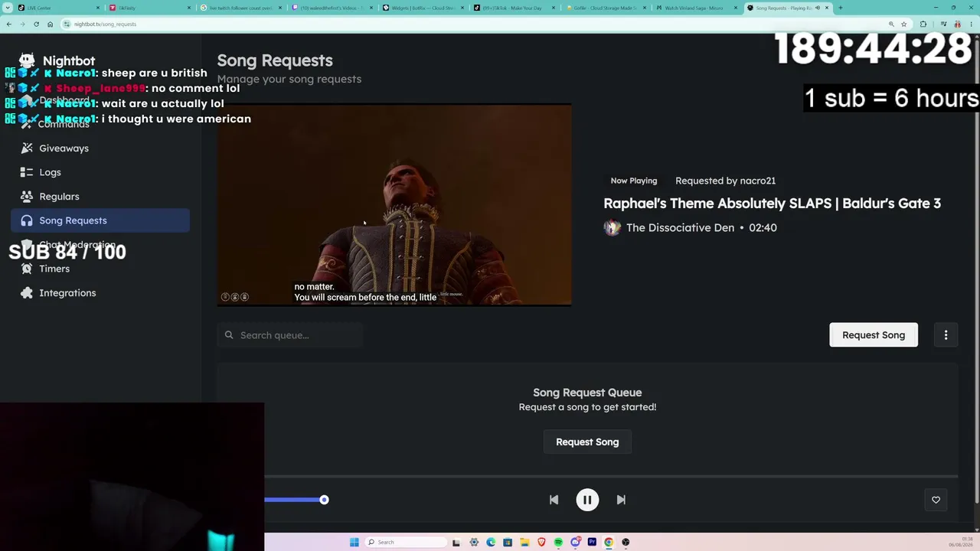The height and width of the screenshot is (551, 980).
Task: Open Microsoft Store from taskbar
Action: pyautogui.click(x=508, y=542)
